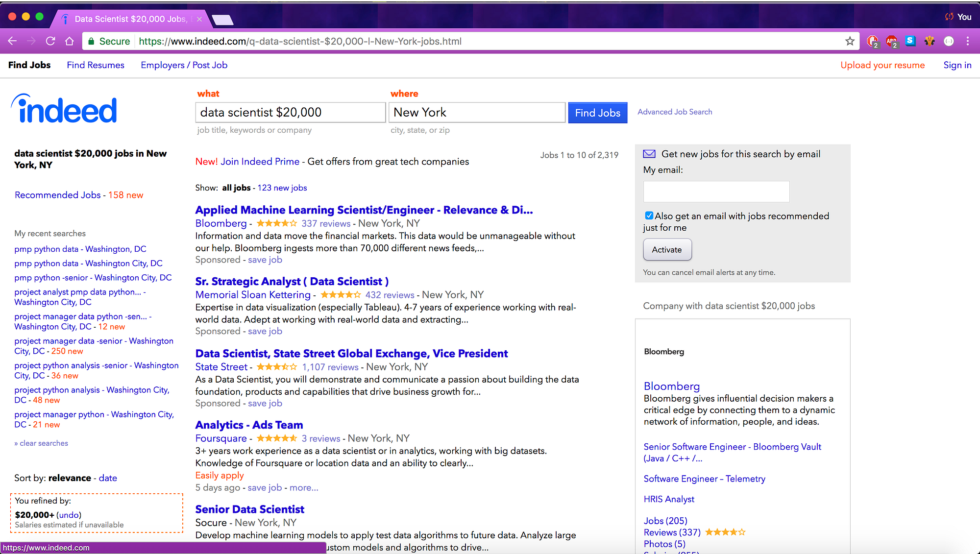Uncheck the recommended jobs email checkbox

[x=648, y=215]
